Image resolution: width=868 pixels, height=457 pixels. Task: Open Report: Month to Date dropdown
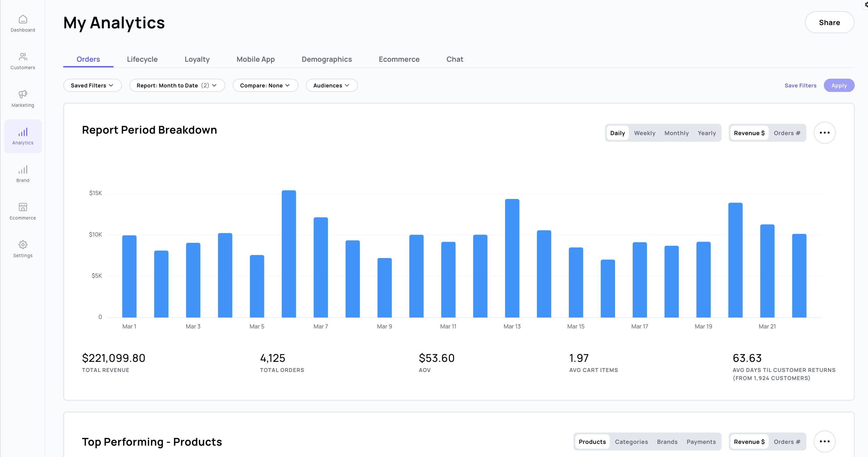[177, 86]
